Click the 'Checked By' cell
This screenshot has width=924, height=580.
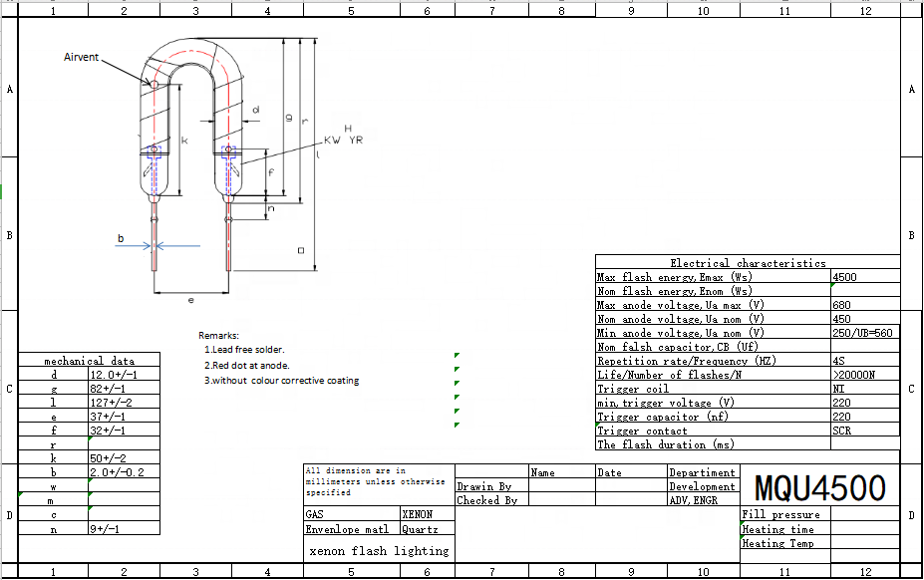click(x=492, y=500)
